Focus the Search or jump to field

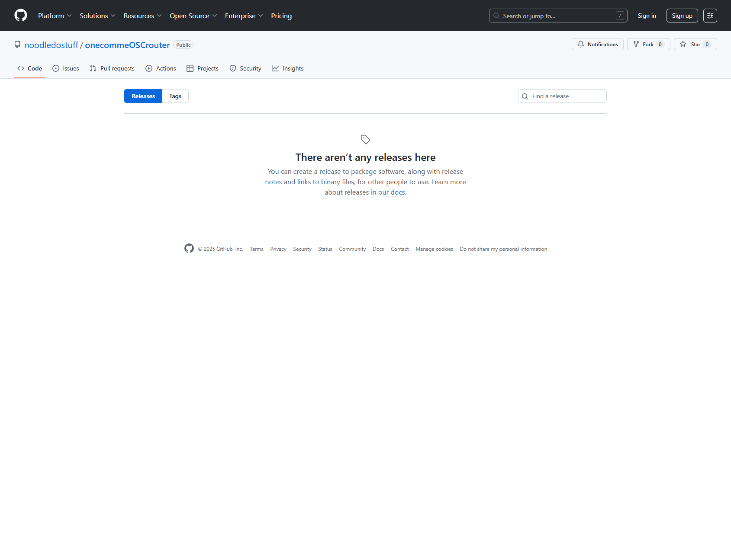[558, 16]
